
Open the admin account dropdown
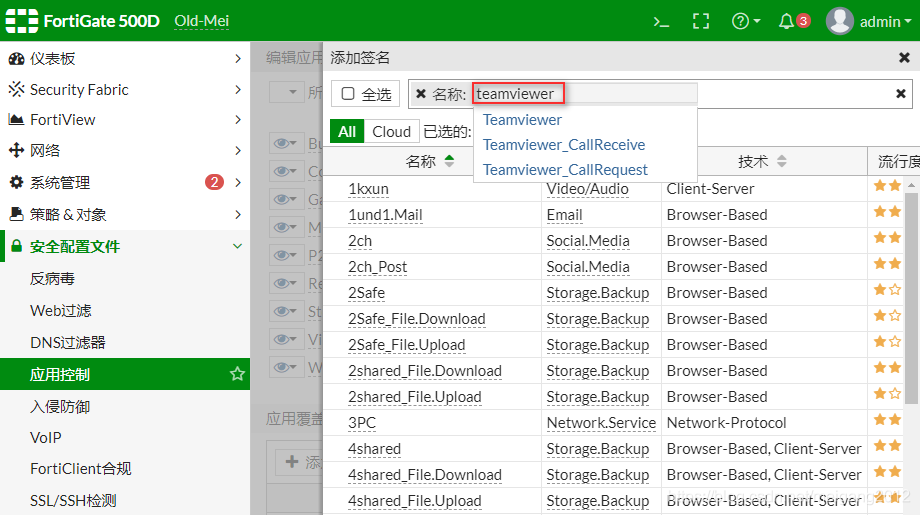coord(885,22)
